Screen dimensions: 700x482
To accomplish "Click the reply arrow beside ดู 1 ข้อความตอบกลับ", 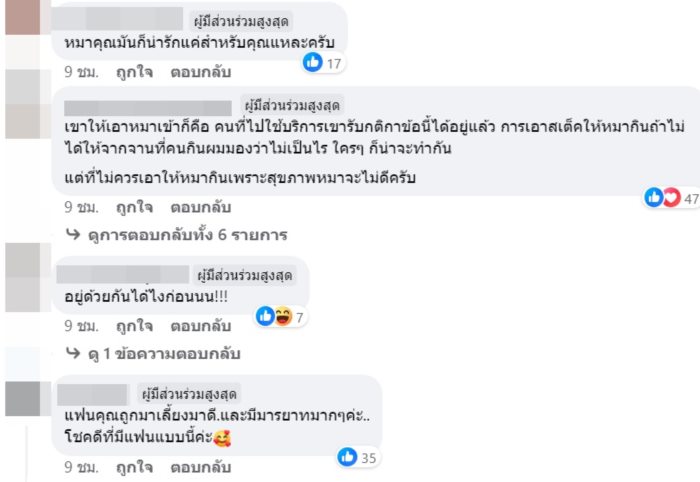I will [73, 354].
